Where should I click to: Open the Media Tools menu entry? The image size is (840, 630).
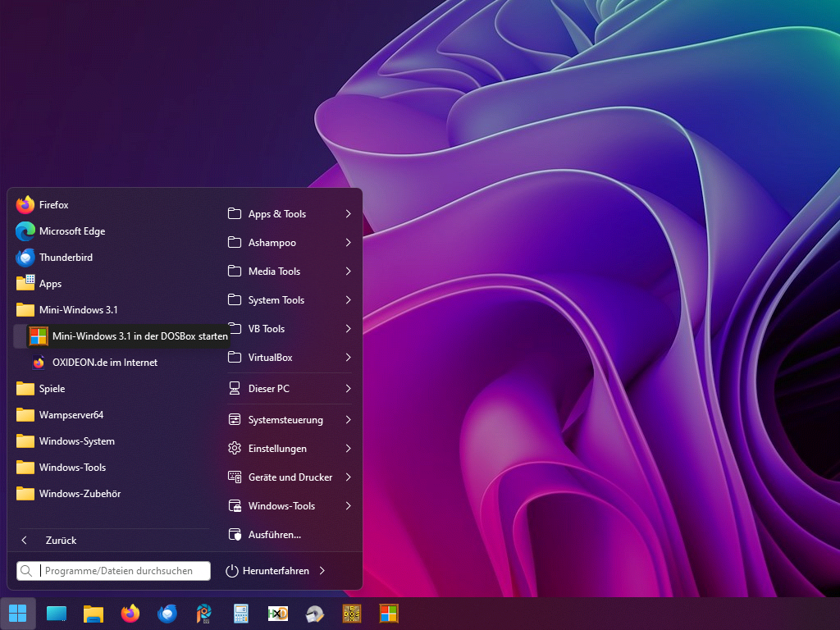(290, 271)
